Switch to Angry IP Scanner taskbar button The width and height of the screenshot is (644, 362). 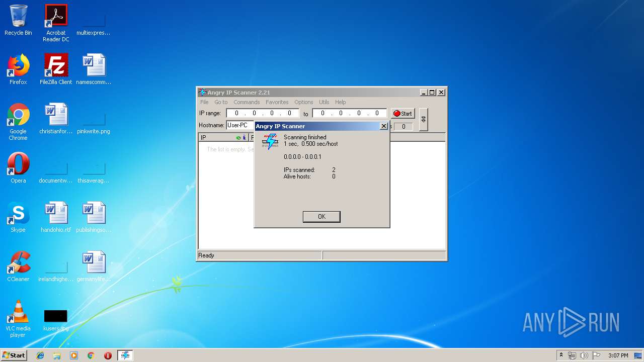coord(125,355)
